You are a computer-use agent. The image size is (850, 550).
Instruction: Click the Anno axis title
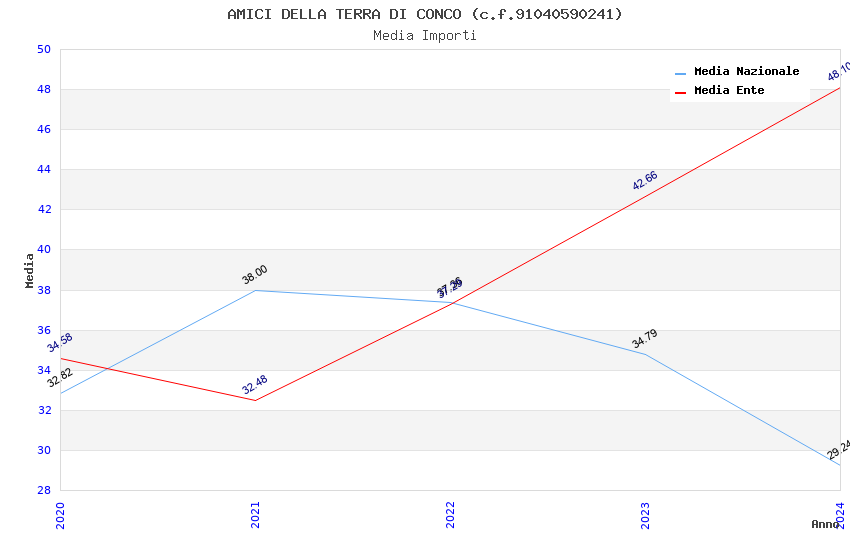coord(825,524)
